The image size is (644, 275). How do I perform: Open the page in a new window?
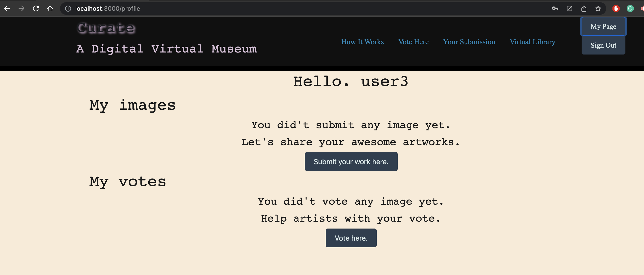pyautogui.click(x=569, y=8)
